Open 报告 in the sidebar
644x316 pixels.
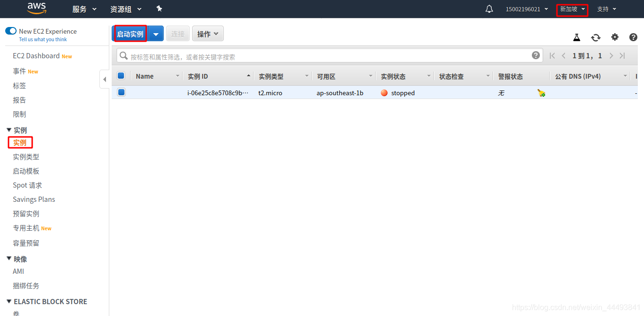pos(19,100)
